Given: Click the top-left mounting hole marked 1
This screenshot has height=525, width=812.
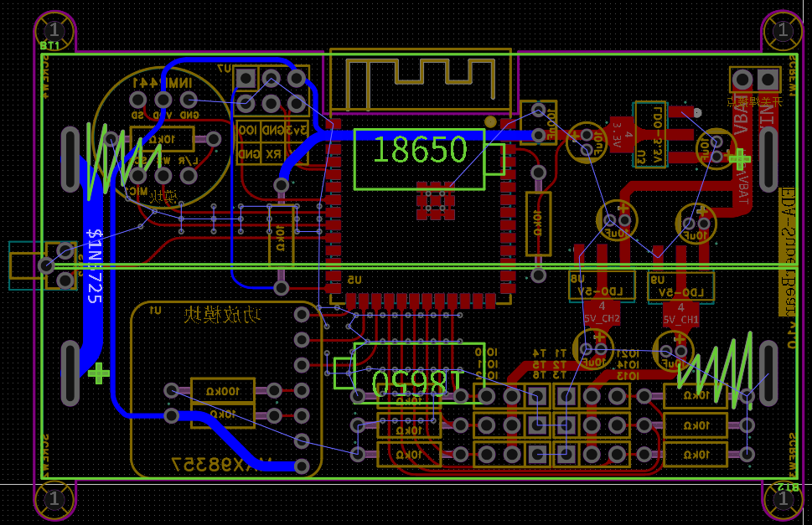Looking at the screenshot, I should tap(54, 31).
